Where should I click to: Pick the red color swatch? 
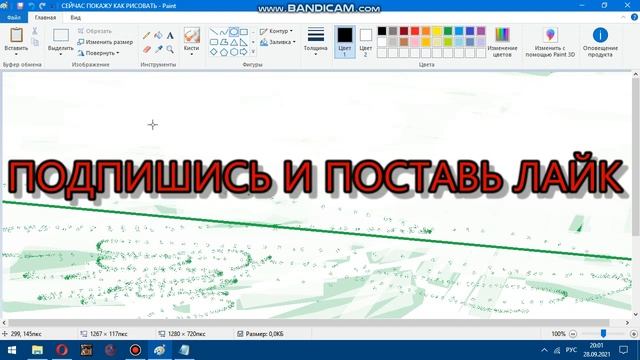(x=415, y=31)
